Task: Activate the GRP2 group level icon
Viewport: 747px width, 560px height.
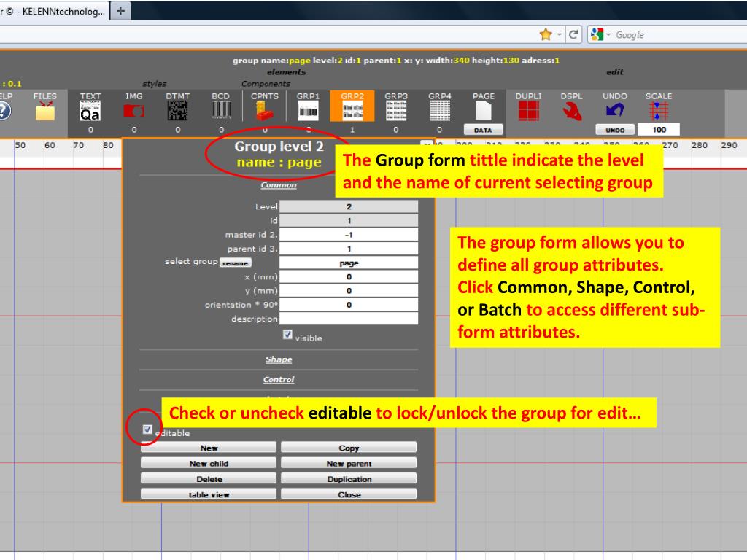Action: pyautogui.click(x=352, y=111)
